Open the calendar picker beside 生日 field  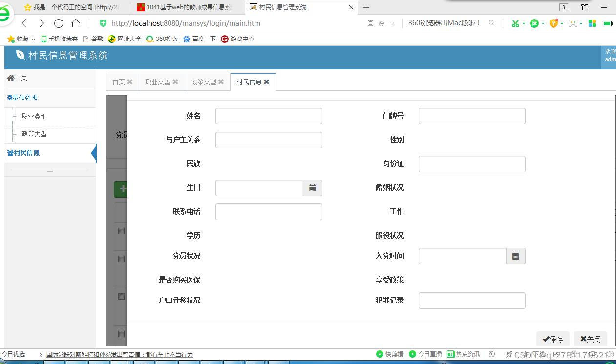(312, 187)
